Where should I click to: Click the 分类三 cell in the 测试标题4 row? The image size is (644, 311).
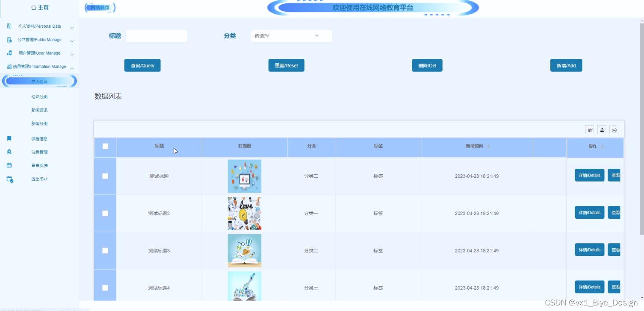[x=311, y=288]
